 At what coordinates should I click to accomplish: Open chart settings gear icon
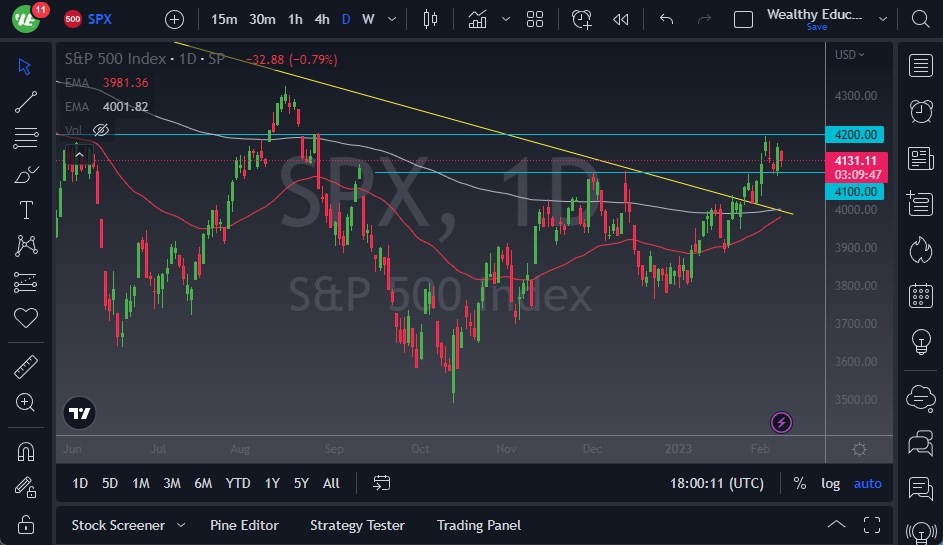coord(859,449)
